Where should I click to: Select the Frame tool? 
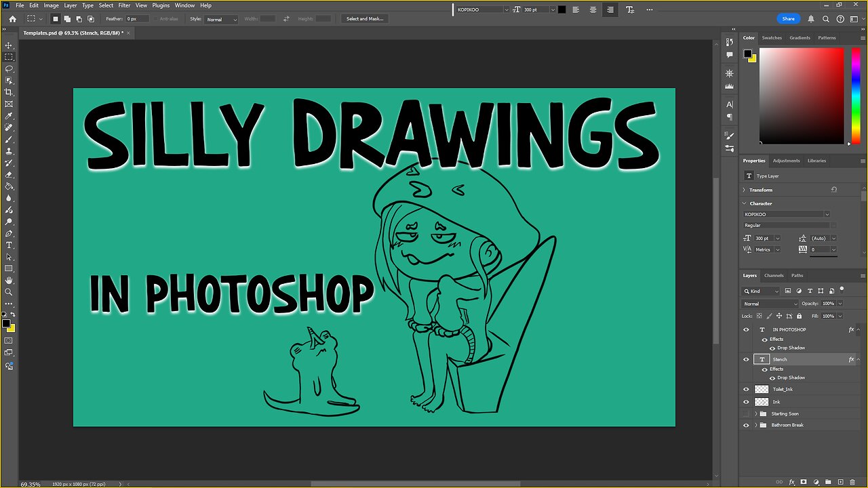coord(9,104)
